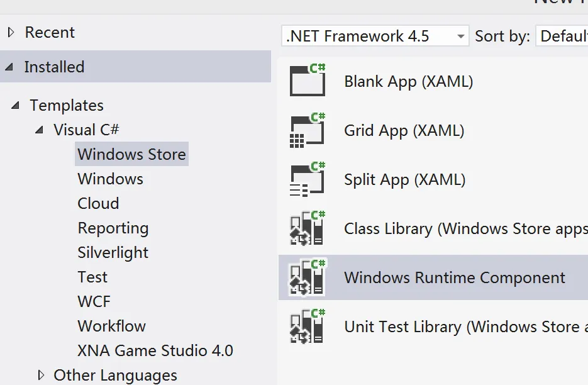Expand the Recent section arrow
Viewport: 588px width, 385px height.
pos(11,32)
